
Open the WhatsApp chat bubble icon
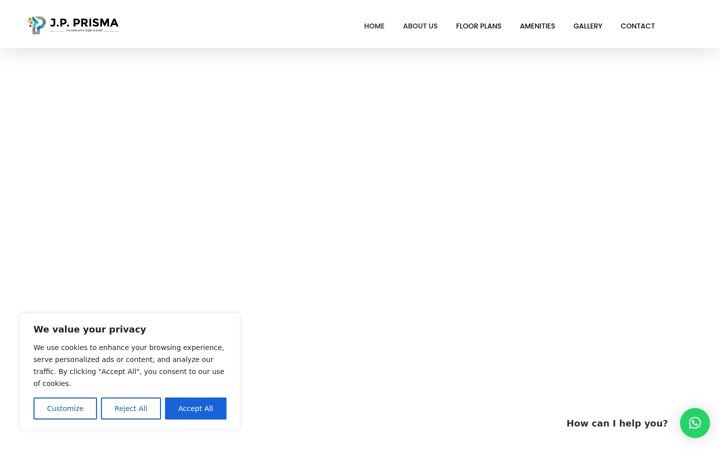pyautogui.click(x=695, y=423)
